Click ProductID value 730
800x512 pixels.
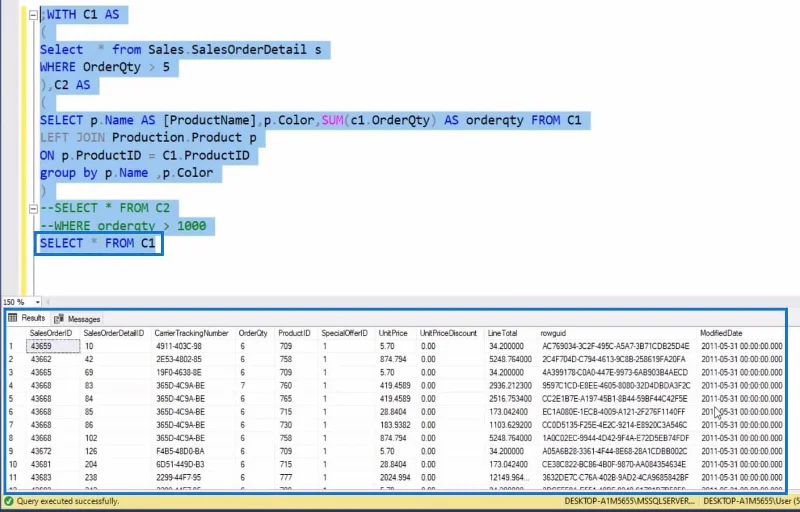click(286, 425)
